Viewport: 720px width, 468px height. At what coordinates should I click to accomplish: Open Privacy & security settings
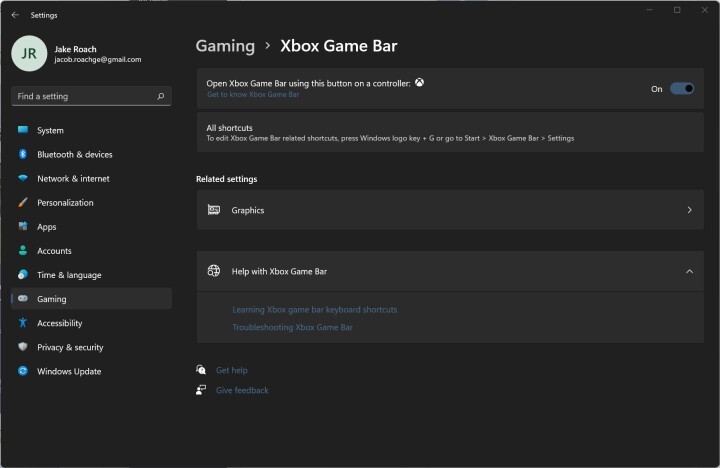91,347
